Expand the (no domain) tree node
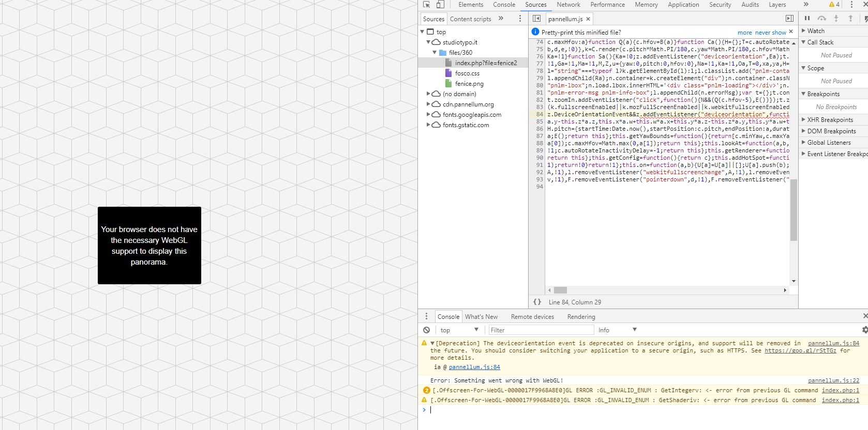Screen dimensions: 868x430 tap(428, 94)
